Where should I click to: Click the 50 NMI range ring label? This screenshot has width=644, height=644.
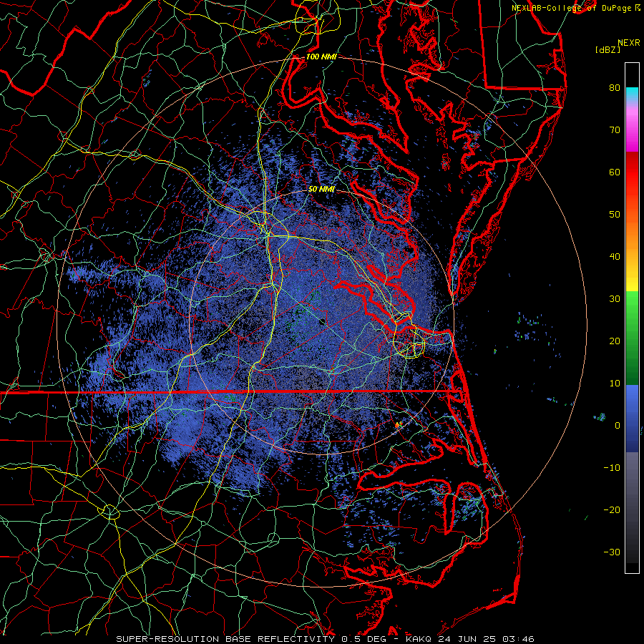[x=321, y=190]
